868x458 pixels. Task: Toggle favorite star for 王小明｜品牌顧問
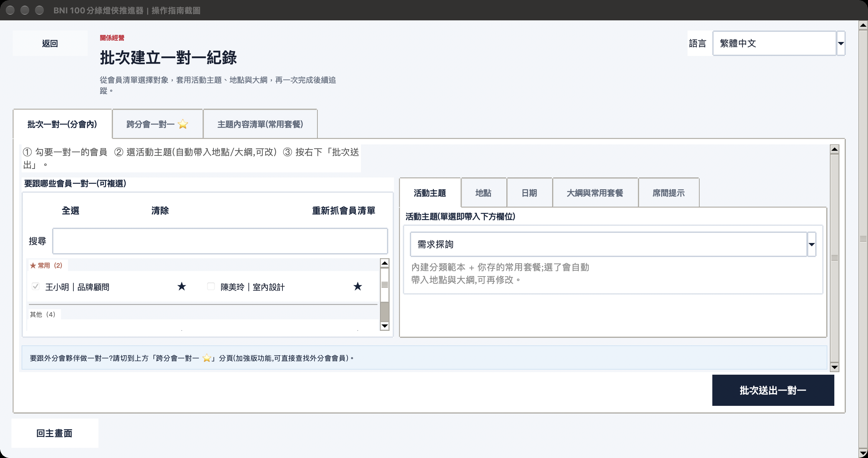coord(182,287)
